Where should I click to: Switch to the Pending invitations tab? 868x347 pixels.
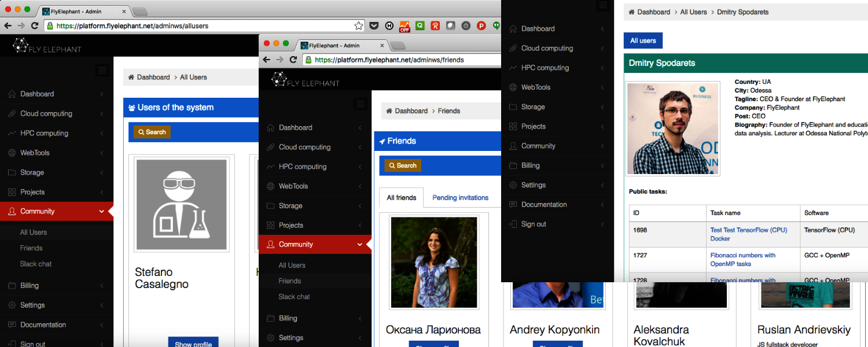point(461,198)
